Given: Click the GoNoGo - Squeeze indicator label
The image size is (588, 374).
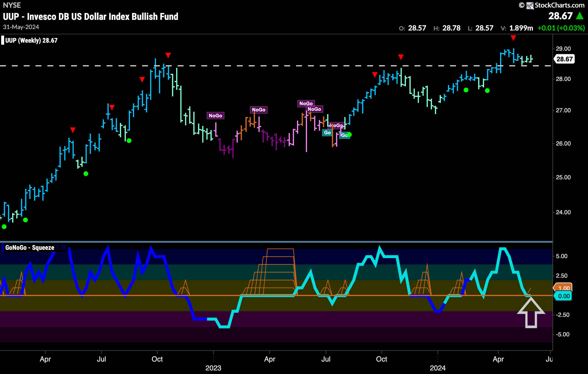Looking at the screenshot, I should [x=30, y=247].
